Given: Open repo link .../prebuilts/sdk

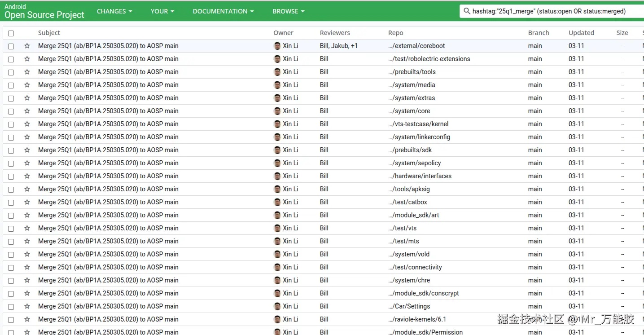Looking at the screenshot, I should coord(410,150).
